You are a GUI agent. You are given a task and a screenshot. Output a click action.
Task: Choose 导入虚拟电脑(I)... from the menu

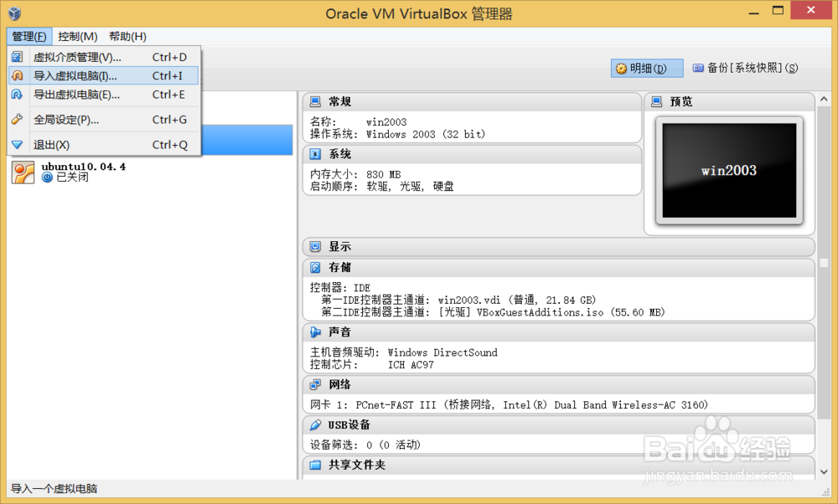click(x=104, y=76)
